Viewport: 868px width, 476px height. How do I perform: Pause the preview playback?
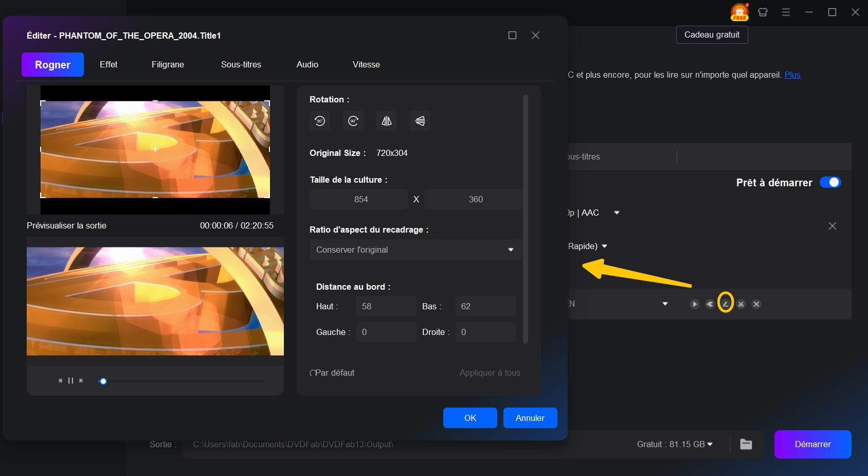click(70, 381)
